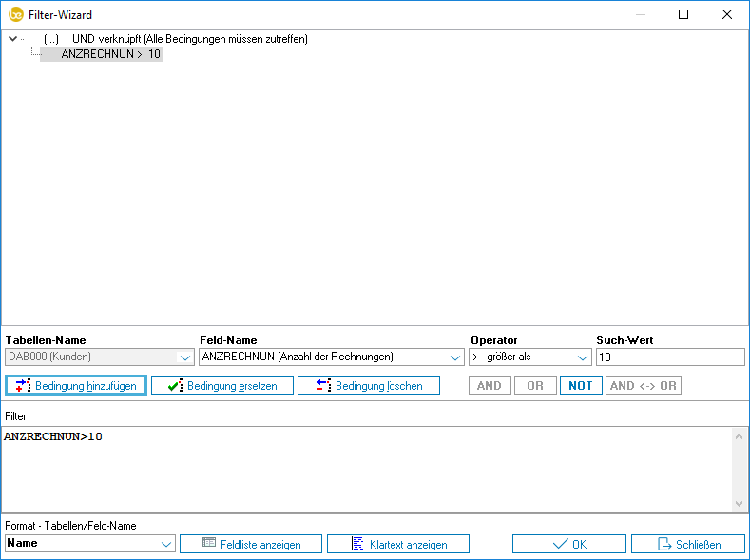Collapse the UND verknüpft tree node
The width and height of the screenshot is (750, 560).
[12, 39]
